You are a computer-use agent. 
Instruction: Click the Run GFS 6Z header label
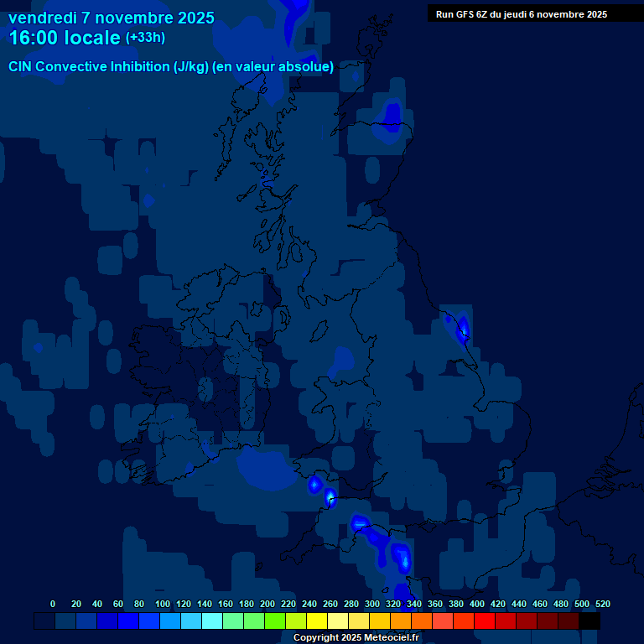pos(521,13)
